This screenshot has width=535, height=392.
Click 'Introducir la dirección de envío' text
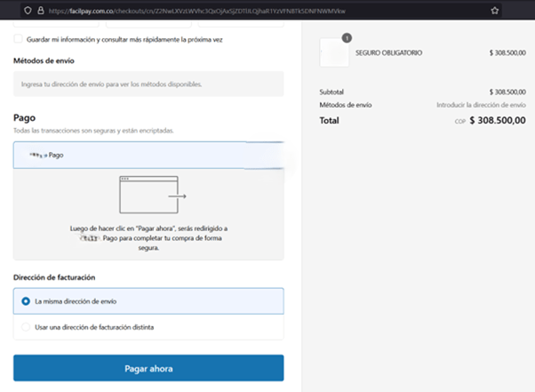481,105
